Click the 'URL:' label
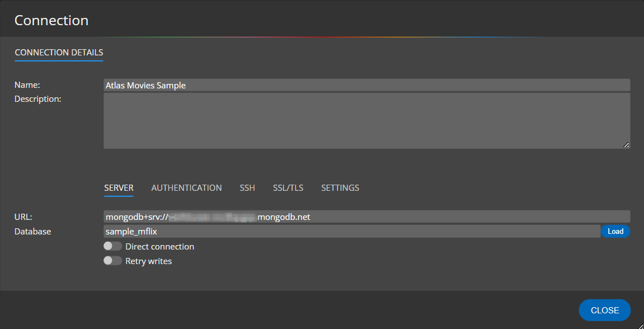Image resolution: width=644 pixels, height=329 pixels. [23, 217]
